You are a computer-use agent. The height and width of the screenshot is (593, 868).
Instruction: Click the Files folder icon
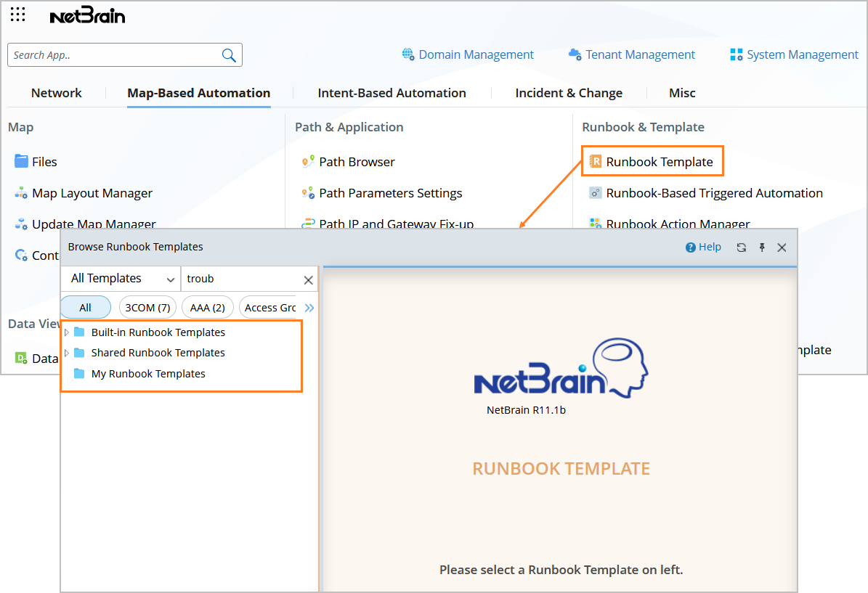click(x=21, y=161)
